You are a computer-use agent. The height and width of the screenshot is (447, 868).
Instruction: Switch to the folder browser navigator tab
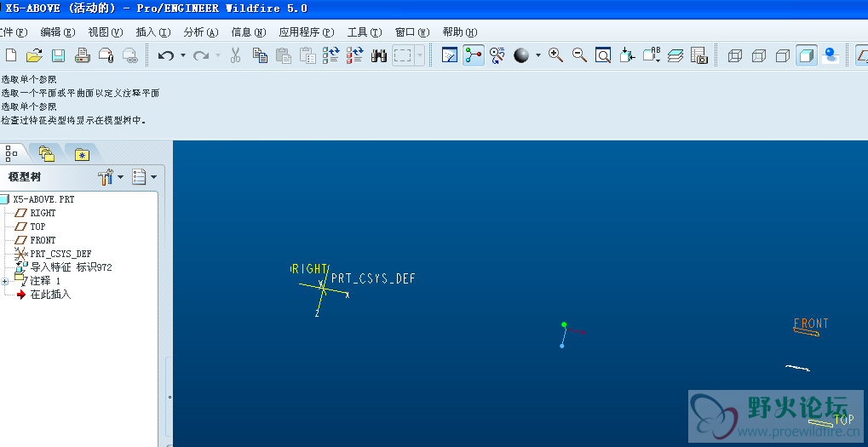point(47,153)
